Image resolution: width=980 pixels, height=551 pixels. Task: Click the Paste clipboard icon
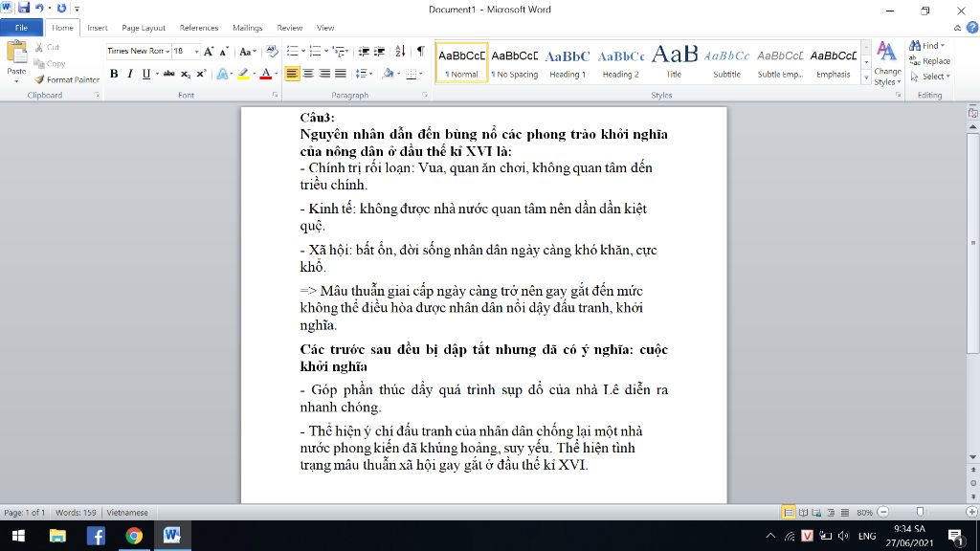coord(16,54)
